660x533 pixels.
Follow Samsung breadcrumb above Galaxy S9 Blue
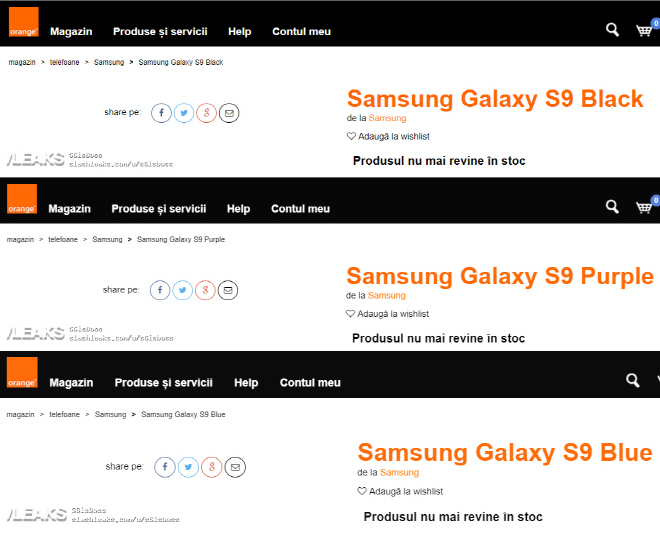click(x=110, y=414)
